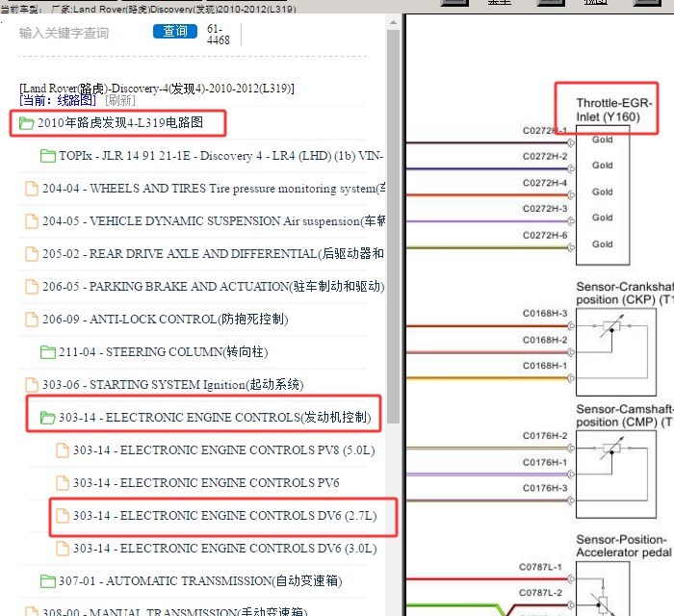Click document icon beside DV6 (3.0L) entry
Image resolution: width=674 pixels, height=616 pixels.
point(63,548)
